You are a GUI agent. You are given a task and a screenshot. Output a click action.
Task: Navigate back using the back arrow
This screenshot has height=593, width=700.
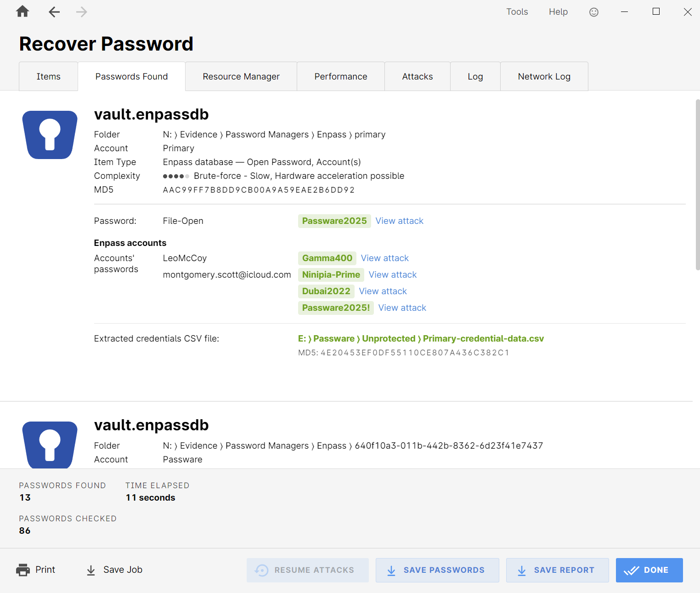[x=54, y=12]
